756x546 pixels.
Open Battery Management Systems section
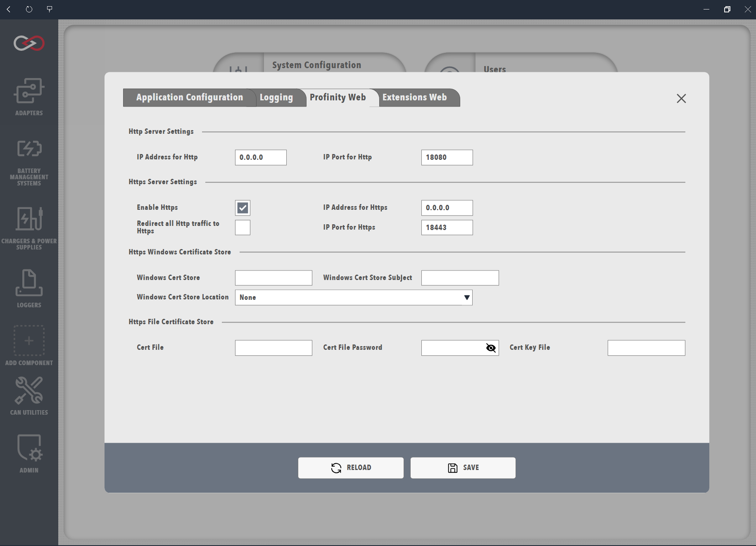pos(29,163)
